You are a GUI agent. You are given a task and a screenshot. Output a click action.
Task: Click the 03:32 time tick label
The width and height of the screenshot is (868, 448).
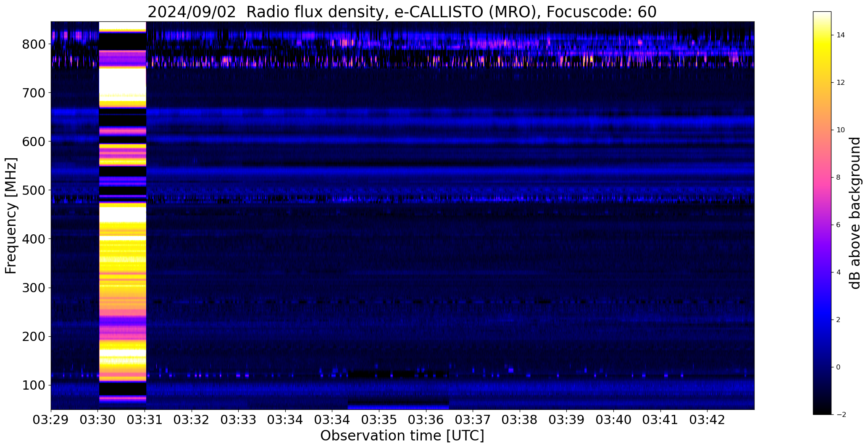pyautogui.click(x=192, y=420)
